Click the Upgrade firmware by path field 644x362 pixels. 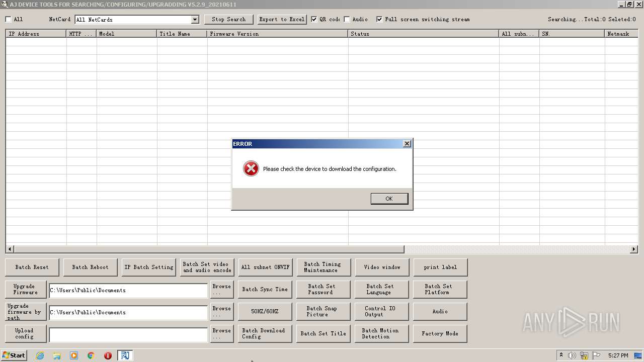[x=128, y=312]
